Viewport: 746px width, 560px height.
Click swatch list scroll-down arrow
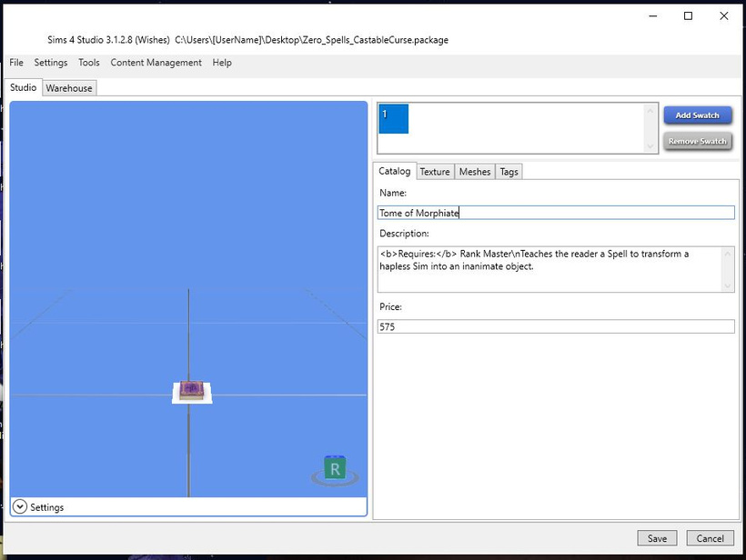click(650, 146)
